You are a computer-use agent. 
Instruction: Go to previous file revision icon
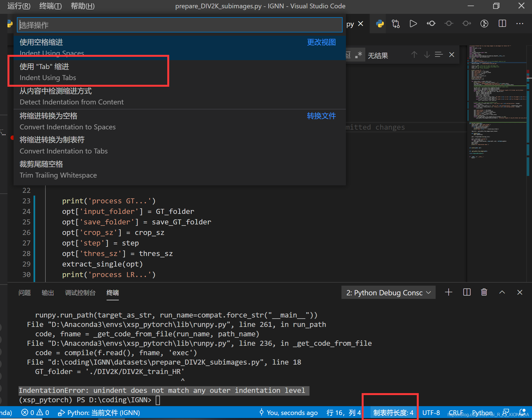[x=431, y=24]
